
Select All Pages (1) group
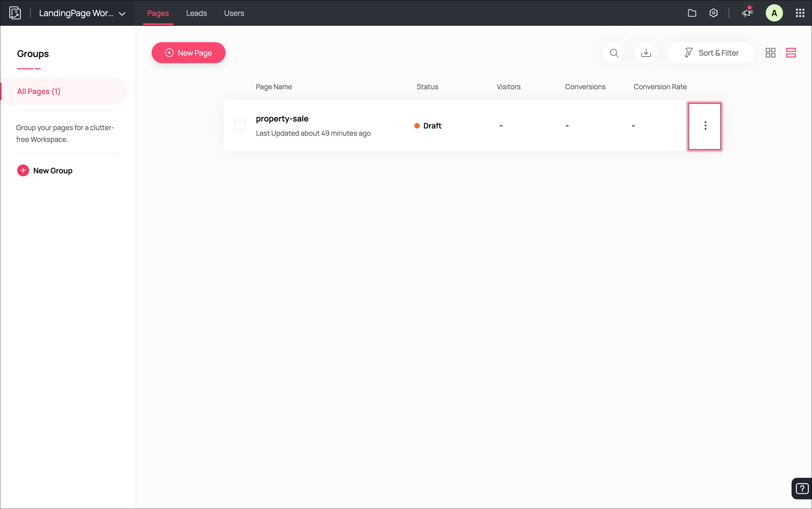point(39,92)
